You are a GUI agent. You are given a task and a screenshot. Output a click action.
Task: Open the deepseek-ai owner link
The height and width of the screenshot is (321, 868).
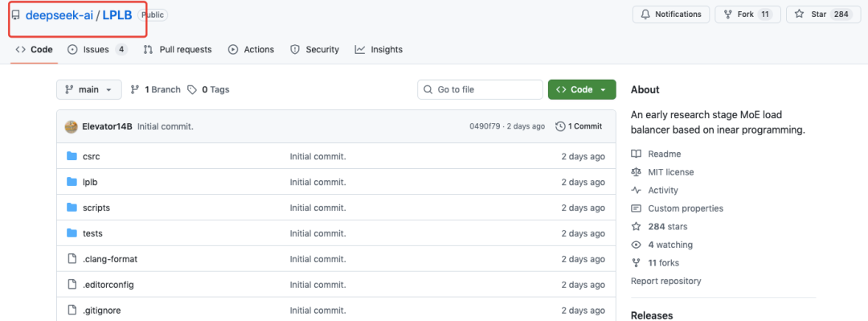coord(59,15)
